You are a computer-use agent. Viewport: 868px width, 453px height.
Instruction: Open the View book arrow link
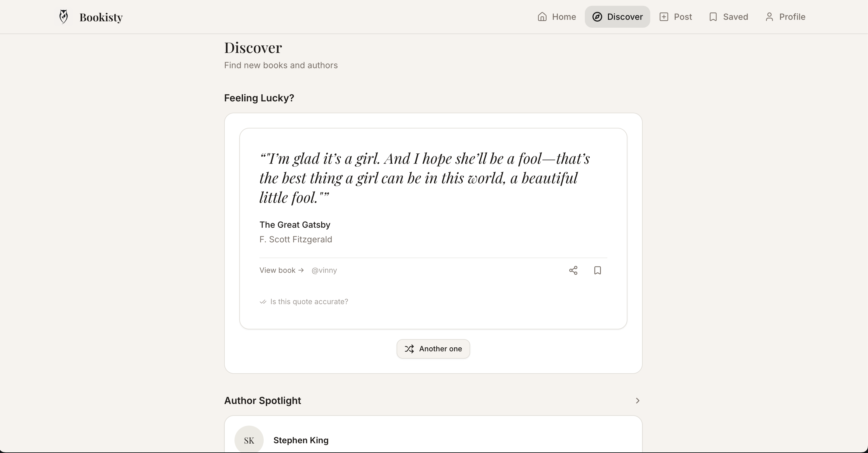[x=282, y=270]
